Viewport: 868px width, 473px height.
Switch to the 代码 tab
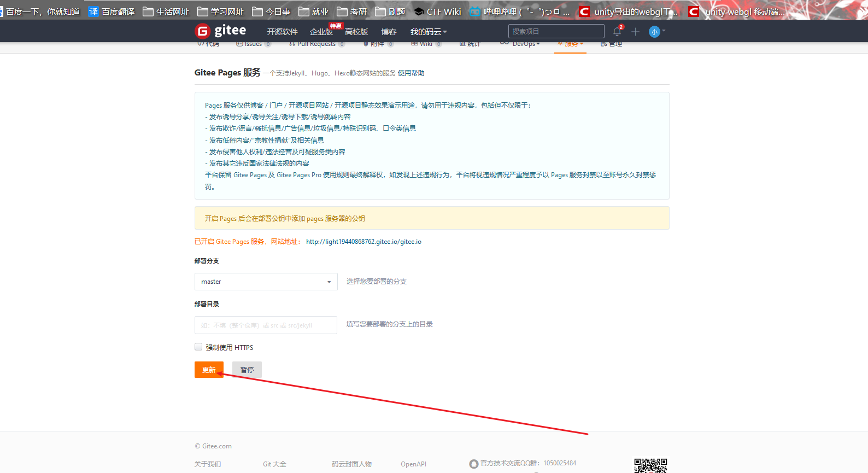[x=208, y=44]
